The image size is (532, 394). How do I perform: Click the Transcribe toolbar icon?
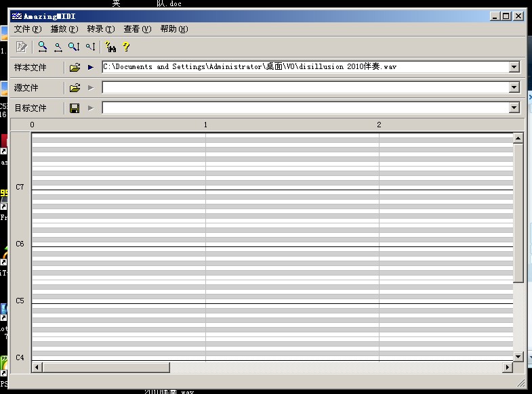point(22,47)
